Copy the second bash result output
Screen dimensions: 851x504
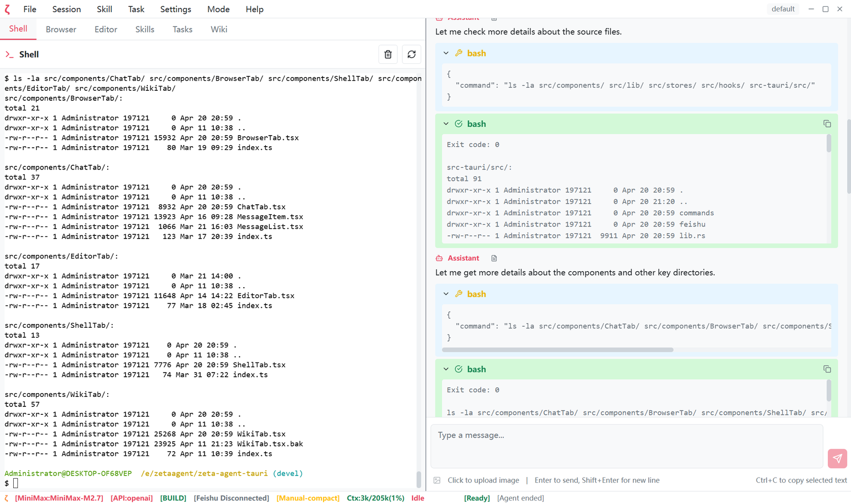(827, 369)
